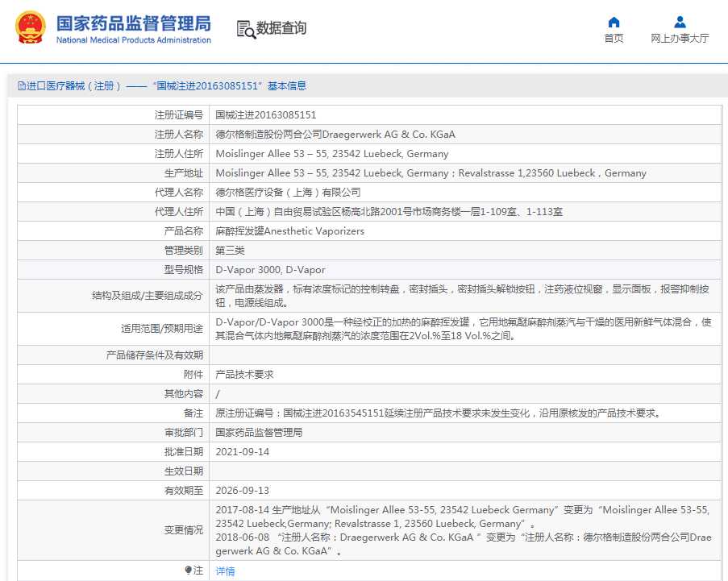Go to 首页 home link

(614, 38)
